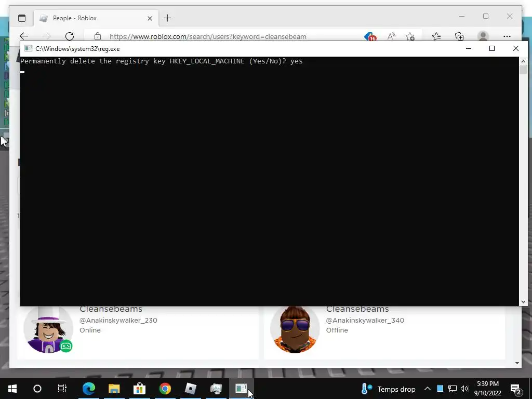Image resolution: width=532 pixels, height=399 pixels.
Task: Click the console scrollbar thumb
Action: click(x=523, y=70)
